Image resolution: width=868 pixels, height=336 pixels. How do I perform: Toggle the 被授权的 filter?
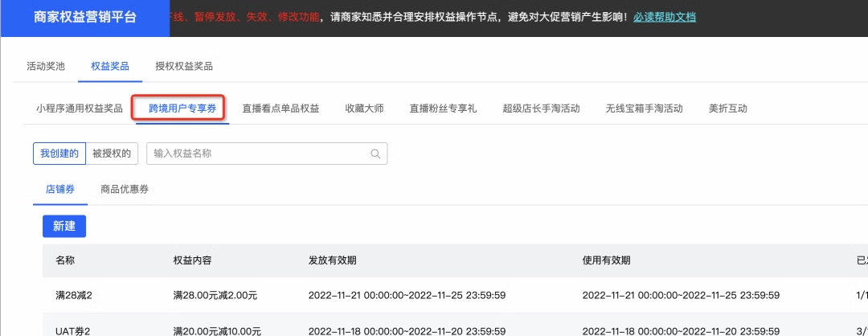[x=113, y=154]
